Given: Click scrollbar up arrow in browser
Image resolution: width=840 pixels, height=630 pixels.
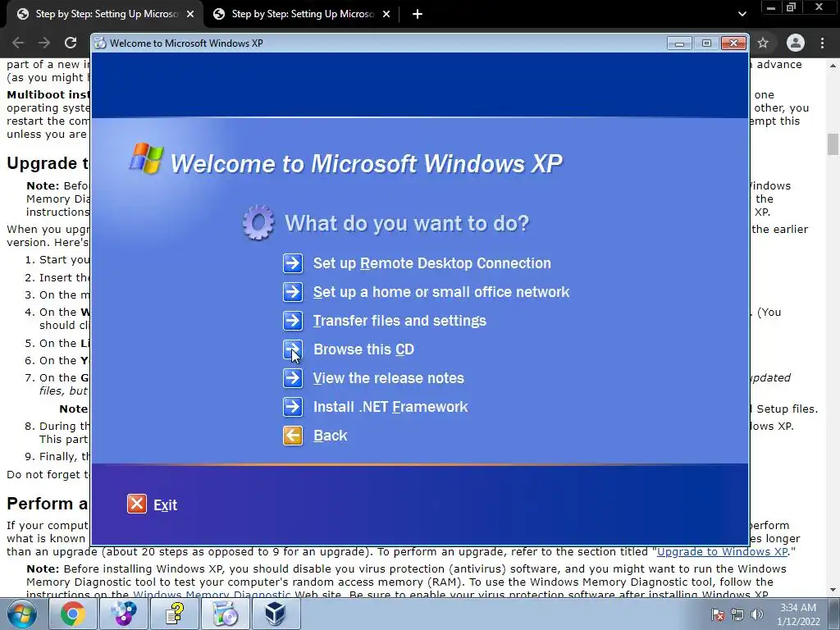Looking at the screenshot, I should point(833,66).
